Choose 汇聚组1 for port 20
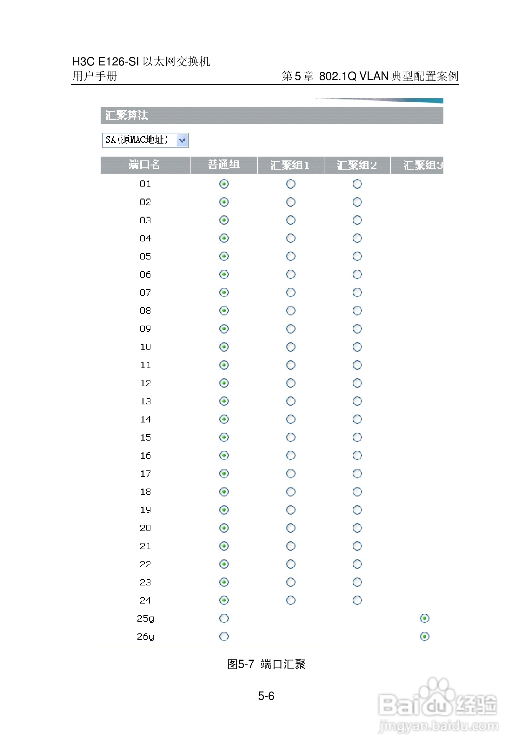Screen dimensions: 532x756 pos(290,528)
